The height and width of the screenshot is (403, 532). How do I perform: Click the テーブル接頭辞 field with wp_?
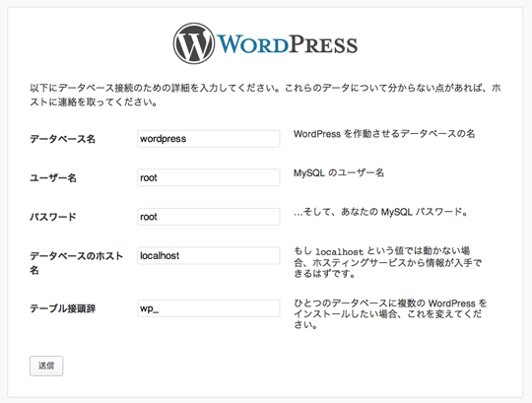(x=208, y=308)
